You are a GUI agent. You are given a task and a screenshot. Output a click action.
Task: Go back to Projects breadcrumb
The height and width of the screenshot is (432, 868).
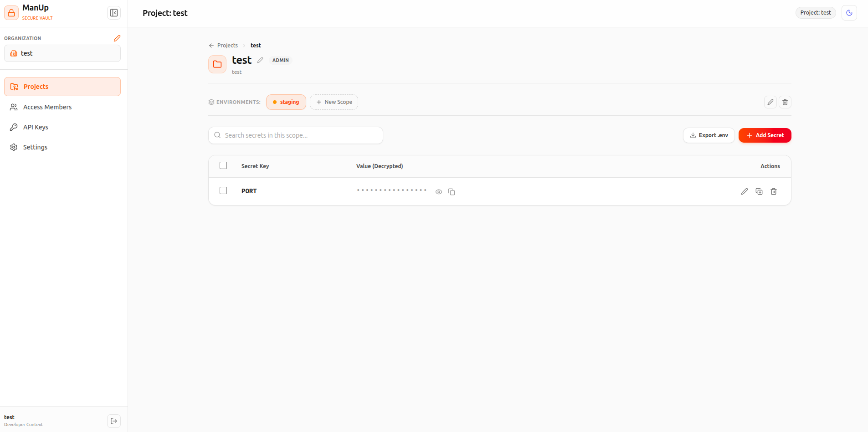(x=223, y=46)
